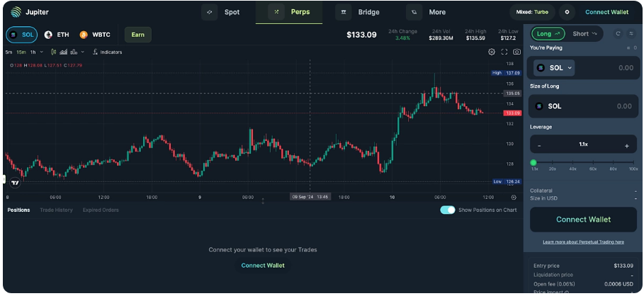The height and width of the screenshot is (296, 644).
Task: Set chart interval to 5m
Action: click(x=9, y=52)
